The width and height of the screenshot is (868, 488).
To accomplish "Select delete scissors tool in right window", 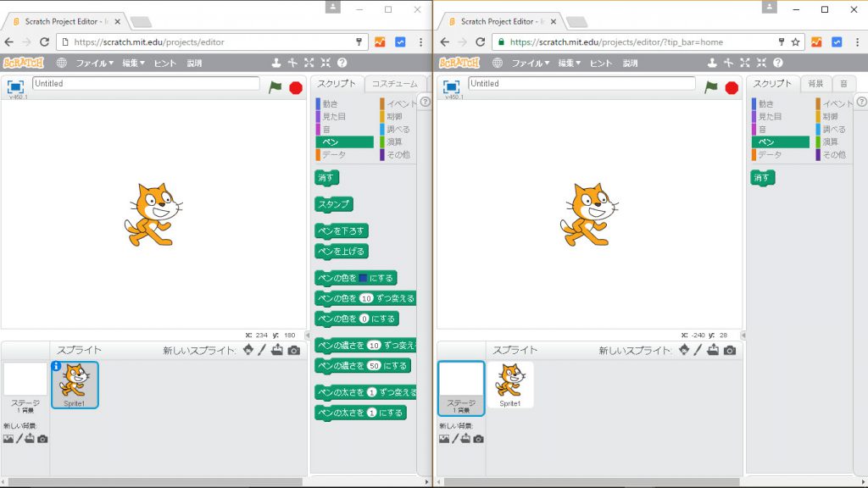I will coord(728,63).
